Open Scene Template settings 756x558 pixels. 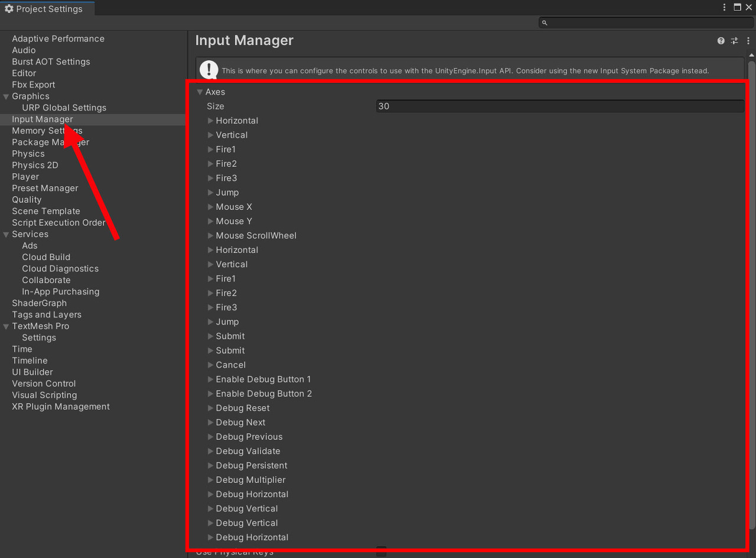tap(46, 211)
